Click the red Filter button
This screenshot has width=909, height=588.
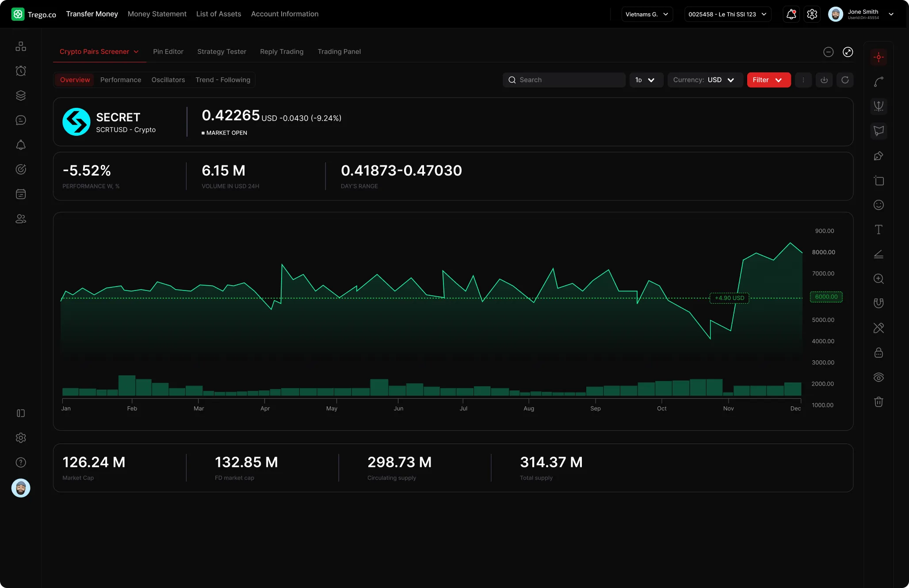[x=768, y=80]
